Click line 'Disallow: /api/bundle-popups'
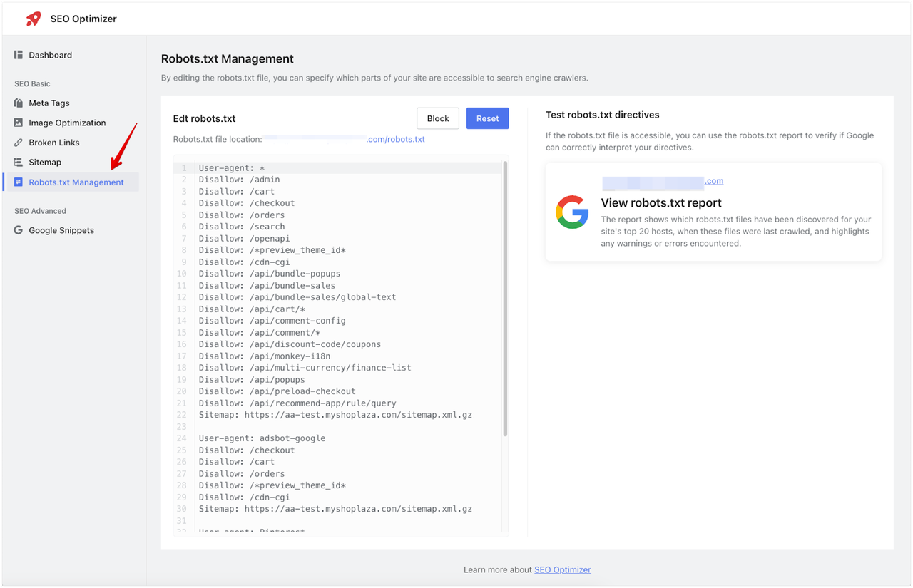This screenshot has width=913, height=588. pyautogui.click(x=270, y=274)
